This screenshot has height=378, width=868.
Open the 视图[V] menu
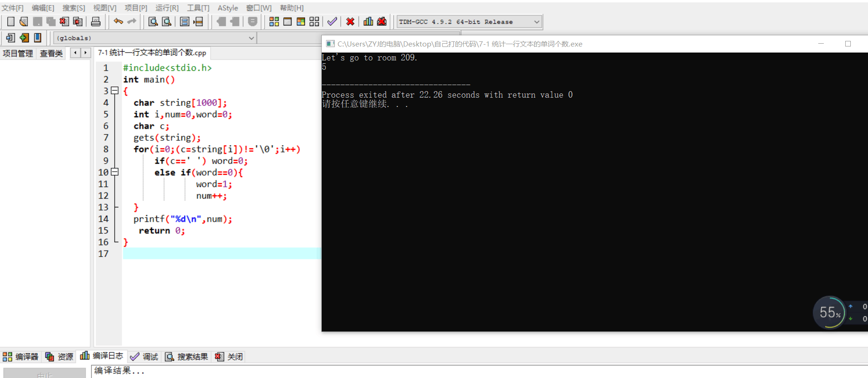pos(105,8)
